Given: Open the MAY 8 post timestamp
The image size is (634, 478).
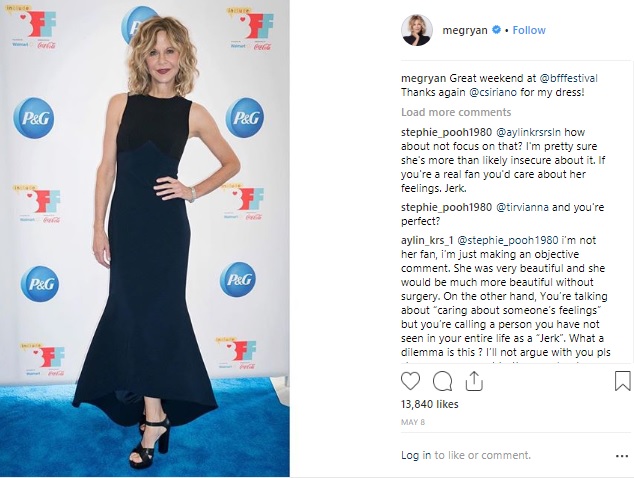Looking at the screenshot, I should click(x=413, y=422).
